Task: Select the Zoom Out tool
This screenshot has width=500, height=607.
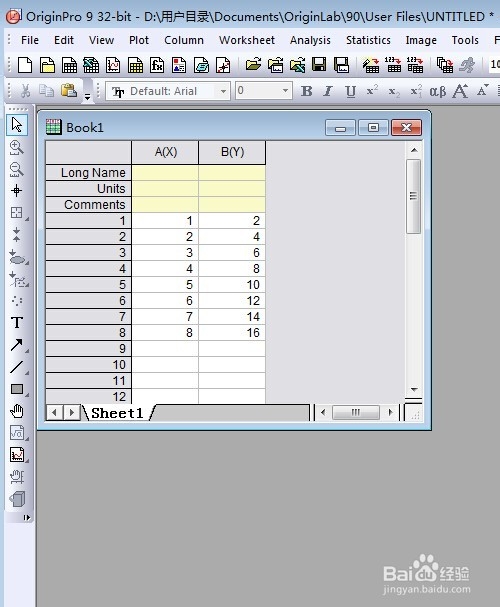Action: [17, 169]
